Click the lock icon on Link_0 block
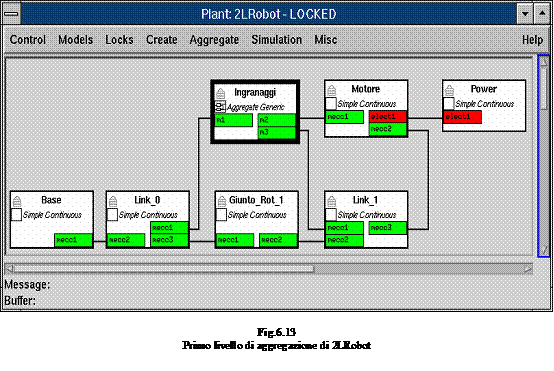Viewport: 554px width, 371px height. (x=113, y=201)
